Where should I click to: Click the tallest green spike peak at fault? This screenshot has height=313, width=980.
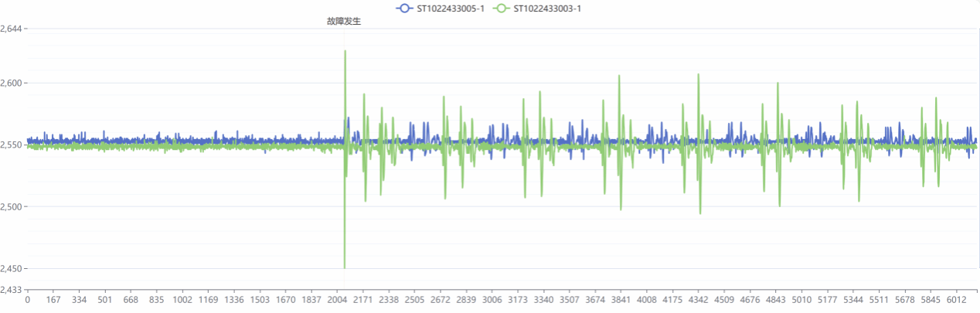[x=345, y=51]
